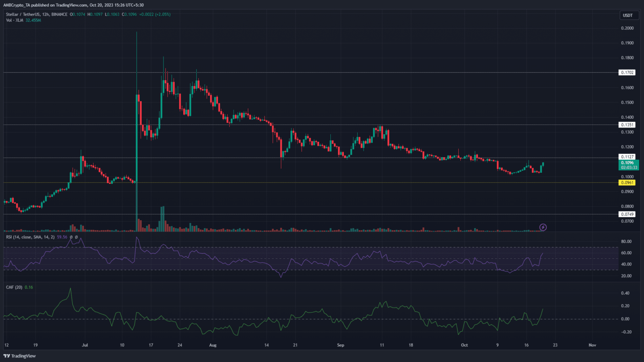Select the CMF (20) indicator legend
The image size is (644, 362).
pyautogui.click(x=14, y=287)
